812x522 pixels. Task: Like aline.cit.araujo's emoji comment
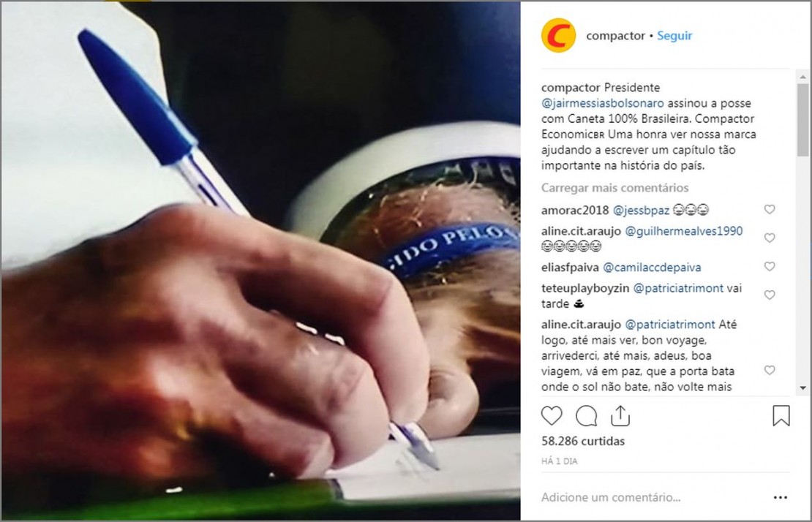click(770, 238)
